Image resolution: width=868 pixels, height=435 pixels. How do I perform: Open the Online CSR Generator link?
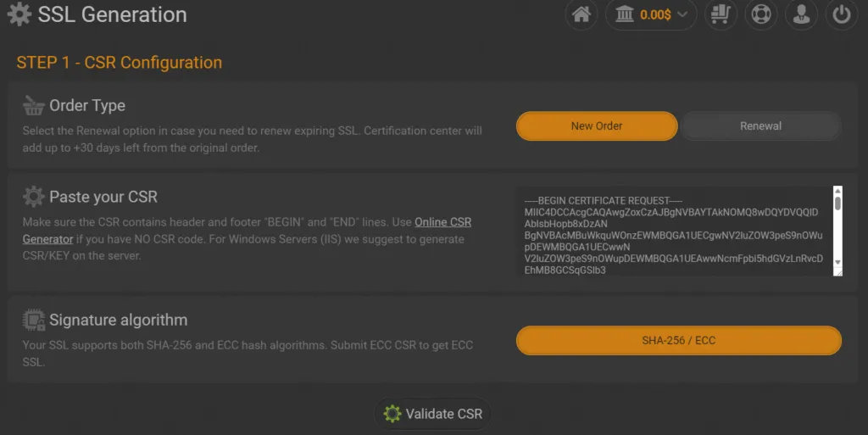pos(442,222)
